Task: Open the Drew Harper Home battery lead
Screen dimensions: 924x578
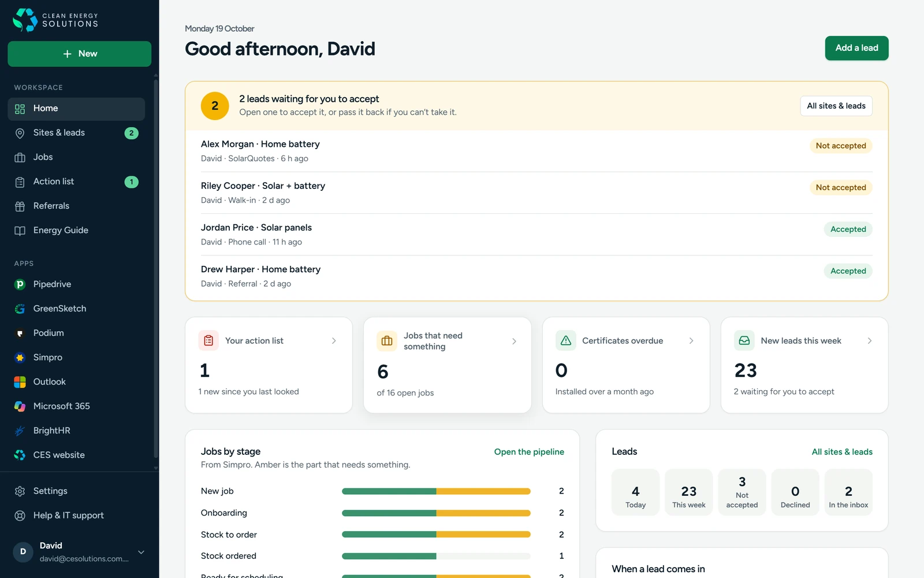Action: tap(536, 276)
